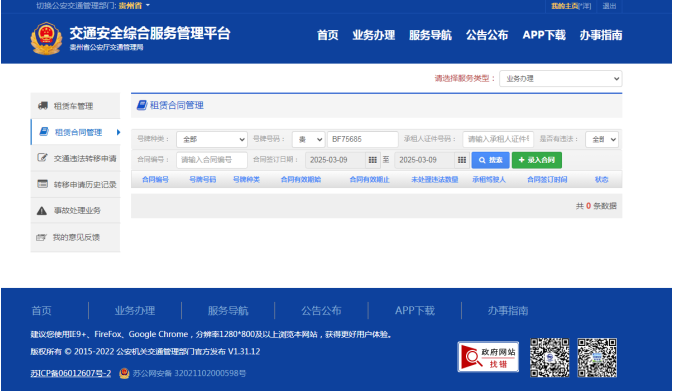Screen dimensions: 674x391
Task: Click the 交通安全综合服务管理平台 site title
Action: click(x=150, y=33)
